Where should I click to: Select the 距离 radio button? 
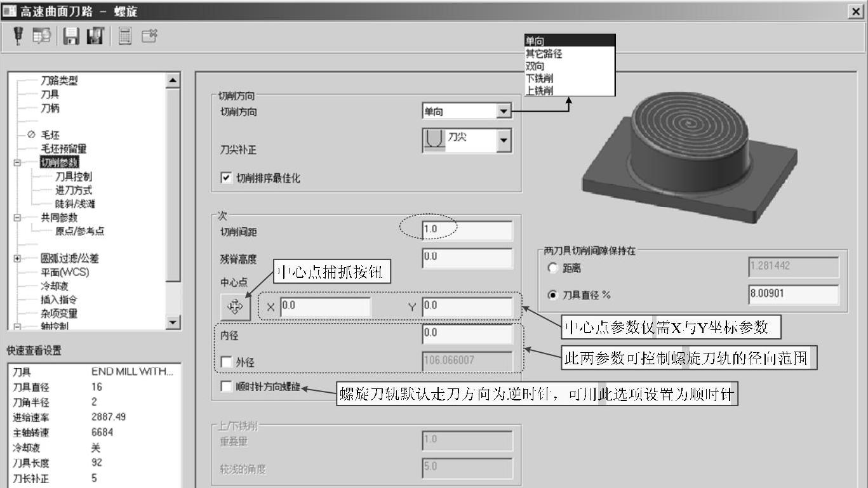[x=552, y=268]
